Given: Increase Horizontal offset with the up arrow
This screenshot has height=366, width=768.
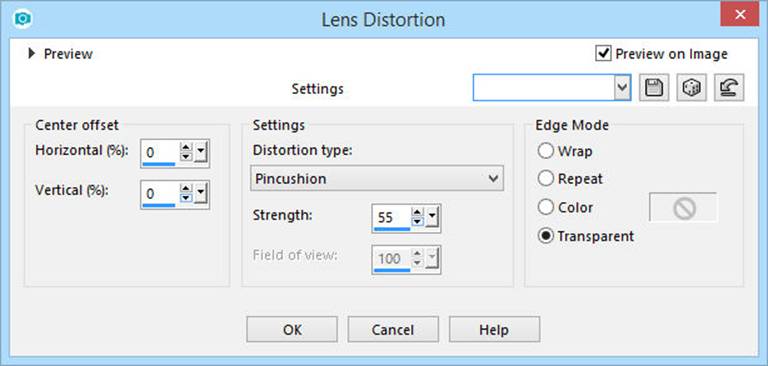Looking at the screenshot, I should (185, 148).
